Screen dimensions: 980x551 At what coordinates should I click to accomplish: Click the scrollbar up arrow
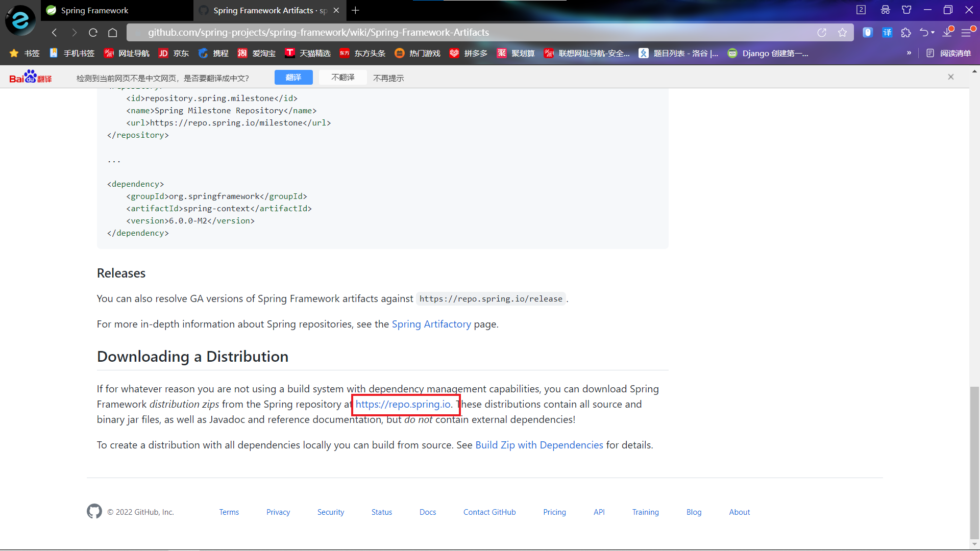pyautogui.click(x=974, y=71)
